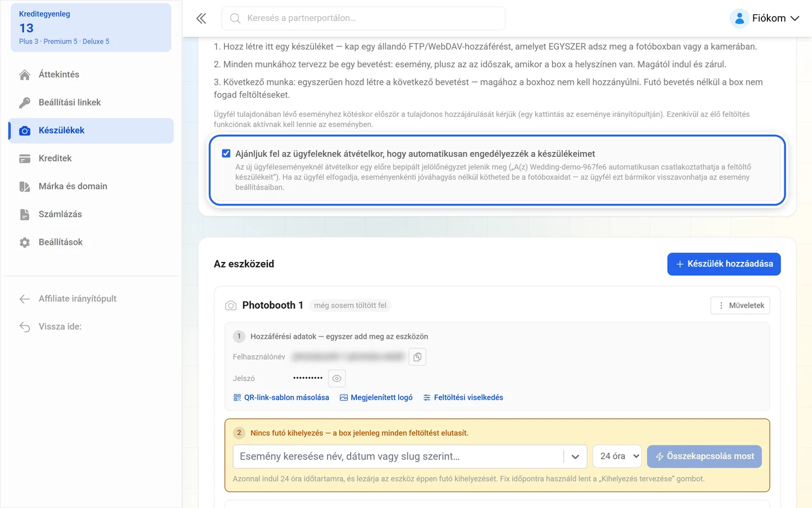Image resolution: width=812 pixels, height=508 pixels.
Task: Click the brand icon beside Márka és domain
Action: tap(25, 186)
